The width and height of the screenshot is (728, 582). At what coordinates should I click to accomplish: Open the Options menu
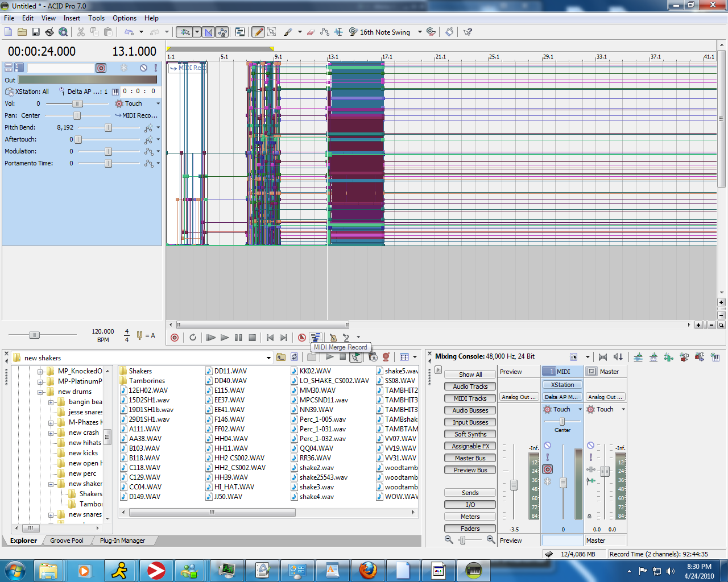(125, 18)
